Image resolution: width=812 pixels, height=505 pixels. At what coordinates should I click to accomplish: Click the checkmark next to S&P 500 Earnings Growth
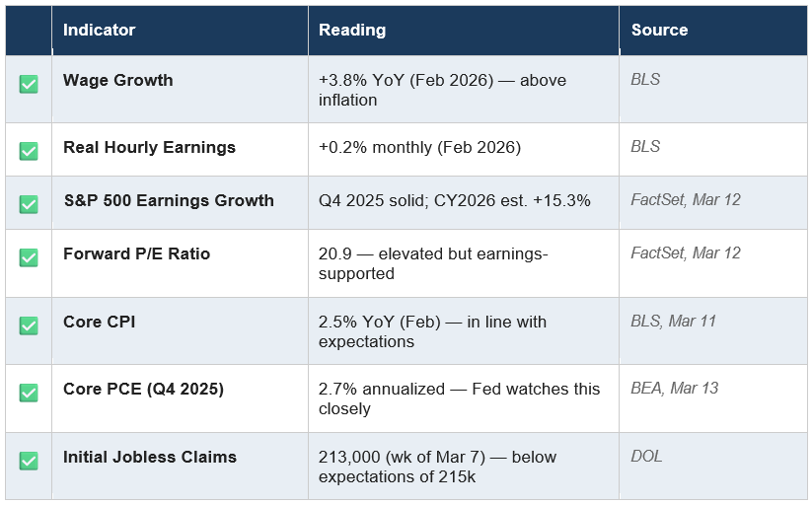[29, 204]
